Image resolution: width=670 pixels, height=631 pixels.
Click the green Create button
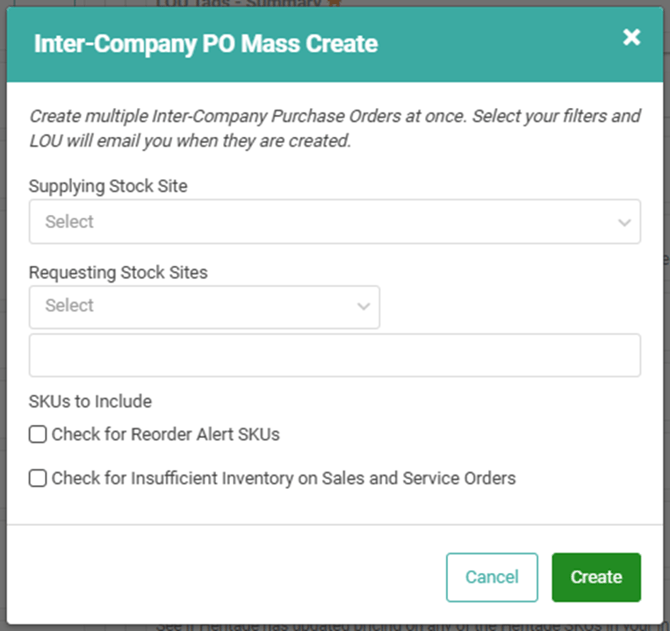(x=596, y=577)
